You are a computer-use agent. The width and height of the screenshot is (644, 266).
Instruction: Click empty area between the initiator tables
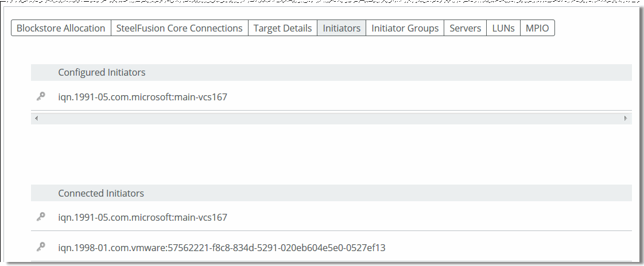click(331, 155)
